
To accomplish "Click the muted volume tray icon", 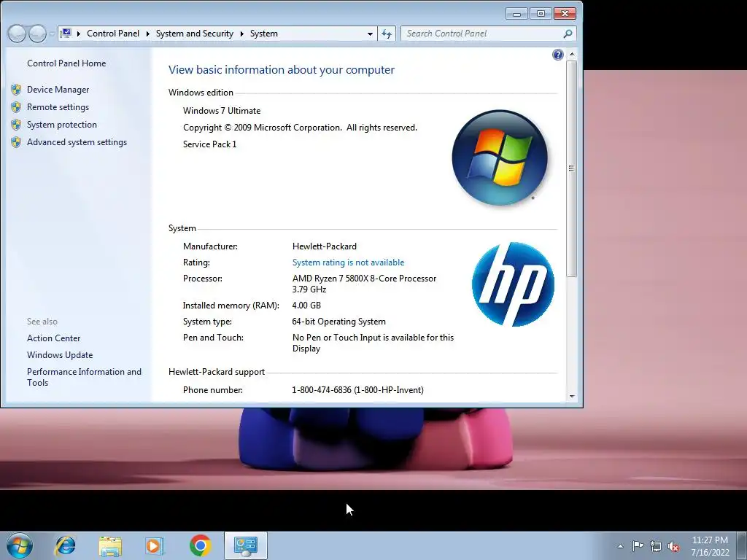I will 673,546.
